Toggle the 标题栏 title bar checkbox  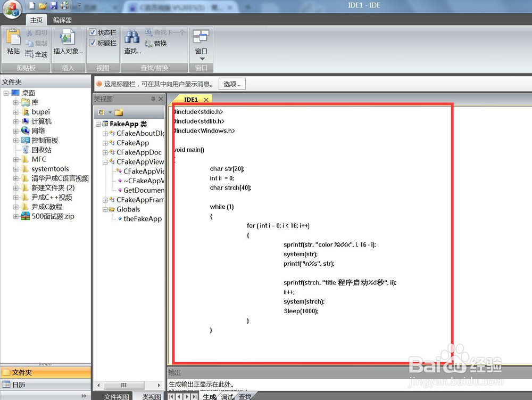(93, 42)
